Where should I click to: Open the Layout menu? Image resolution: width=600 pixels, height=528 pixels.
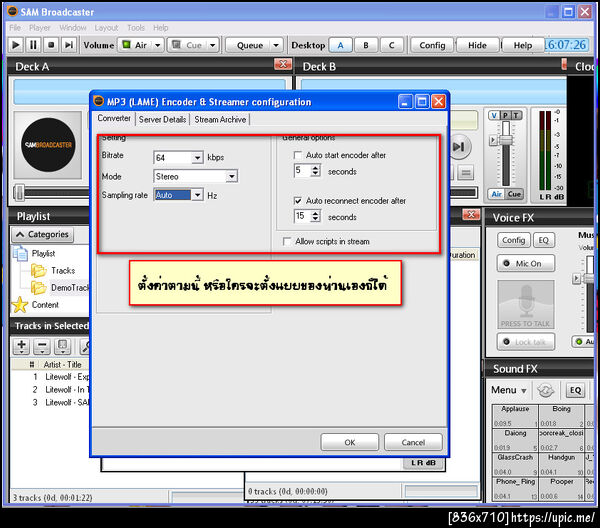(106, 28)
